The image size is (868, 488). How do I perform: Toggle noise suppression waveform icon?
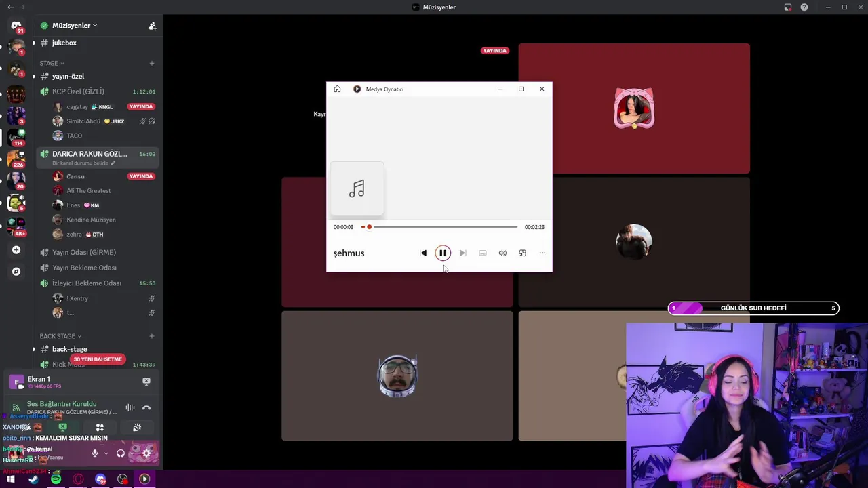tap(130, 407)
